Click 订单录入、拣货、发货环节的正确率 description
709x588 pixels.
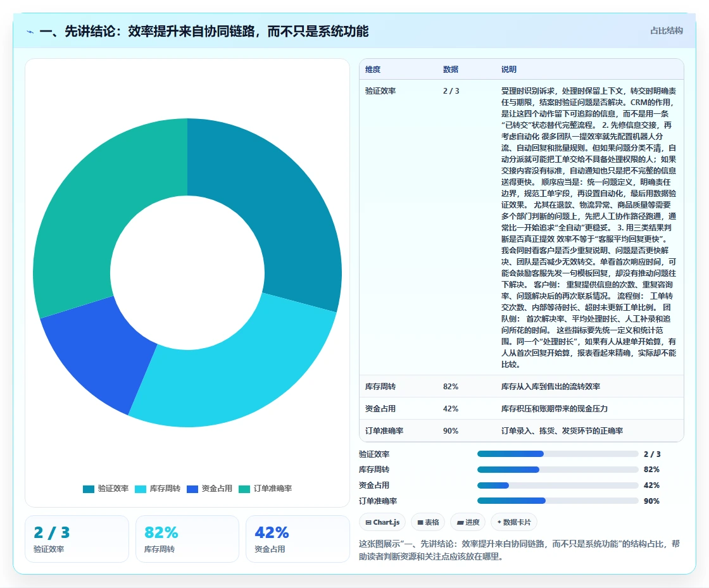[562, 431]
